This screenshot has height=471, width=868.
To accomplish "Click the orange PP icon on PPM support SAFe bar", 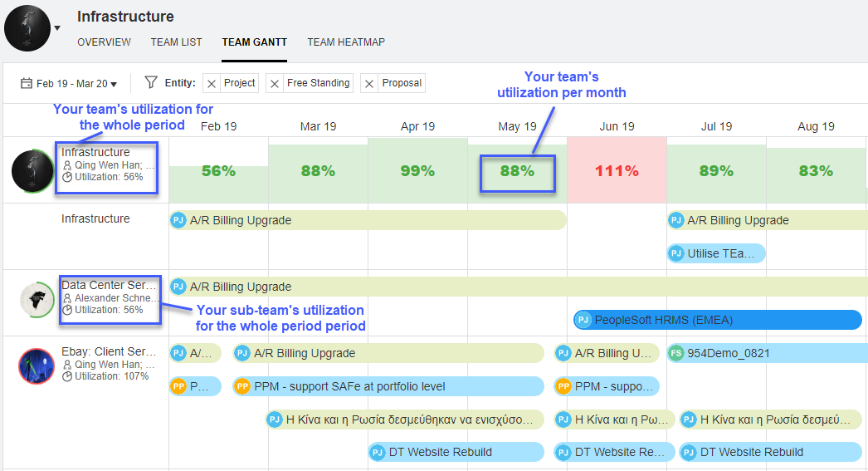I will (x=242, y=386).
